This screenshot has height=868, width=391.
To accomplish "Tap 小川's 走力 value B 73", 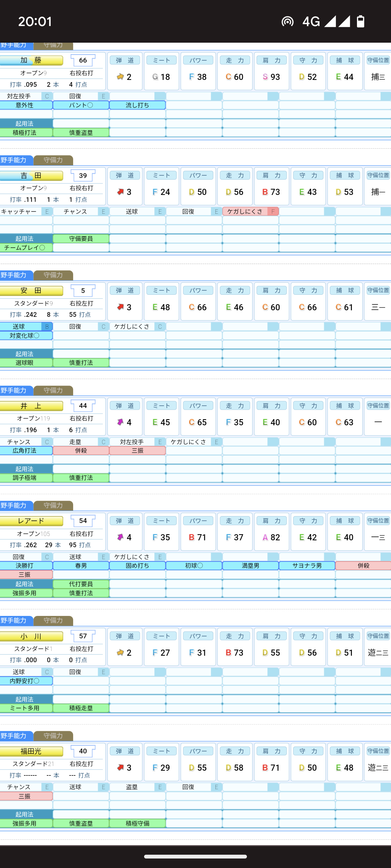I will click(235, 652).
